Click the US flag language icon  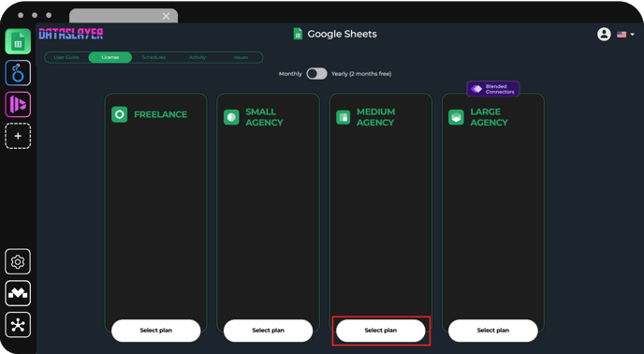tap(622, 35)
